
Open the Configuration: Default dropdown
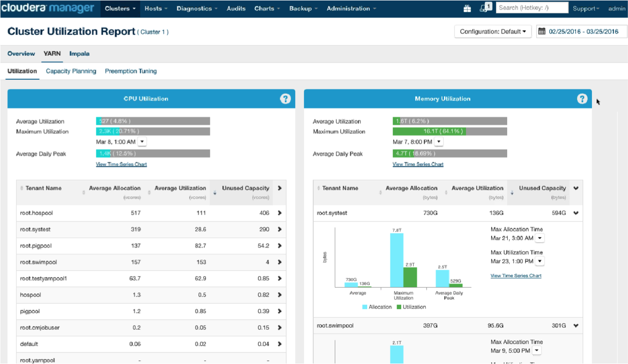(x=493, y=31)
